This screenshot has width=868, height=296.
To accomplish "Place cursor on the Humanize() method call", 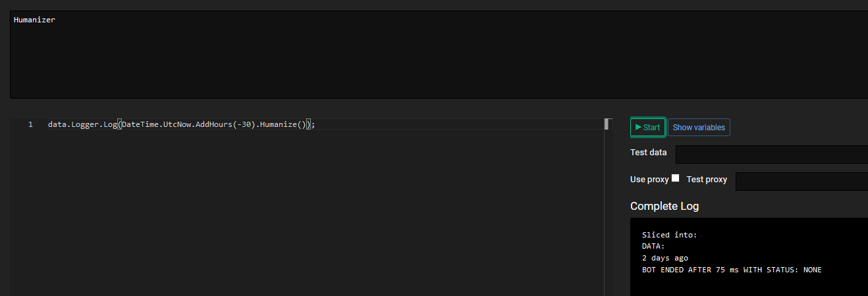I will (284, 125).
